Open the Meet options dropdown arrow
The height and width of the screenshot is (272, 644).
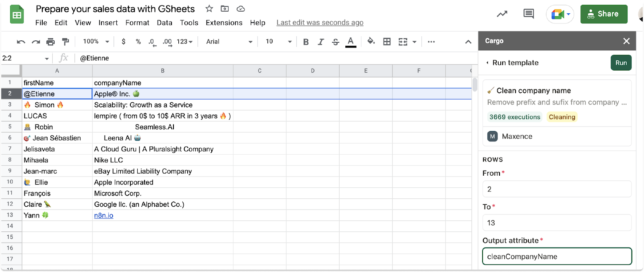[568, 15]
